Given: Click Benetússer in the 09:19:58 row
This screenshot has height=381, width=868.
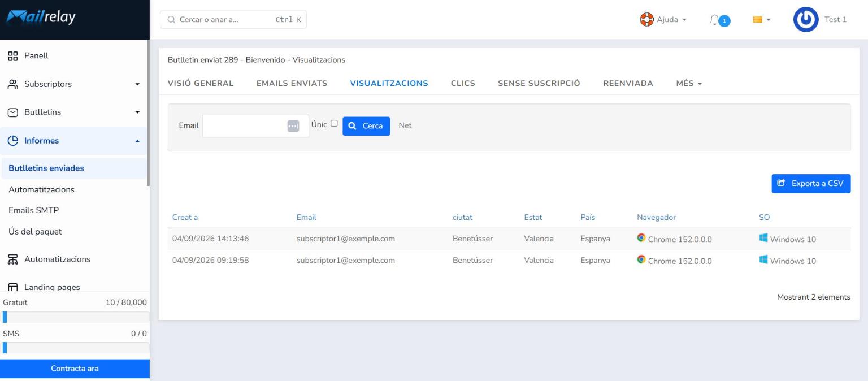Looking at the screenshot, I should (472, 261).
